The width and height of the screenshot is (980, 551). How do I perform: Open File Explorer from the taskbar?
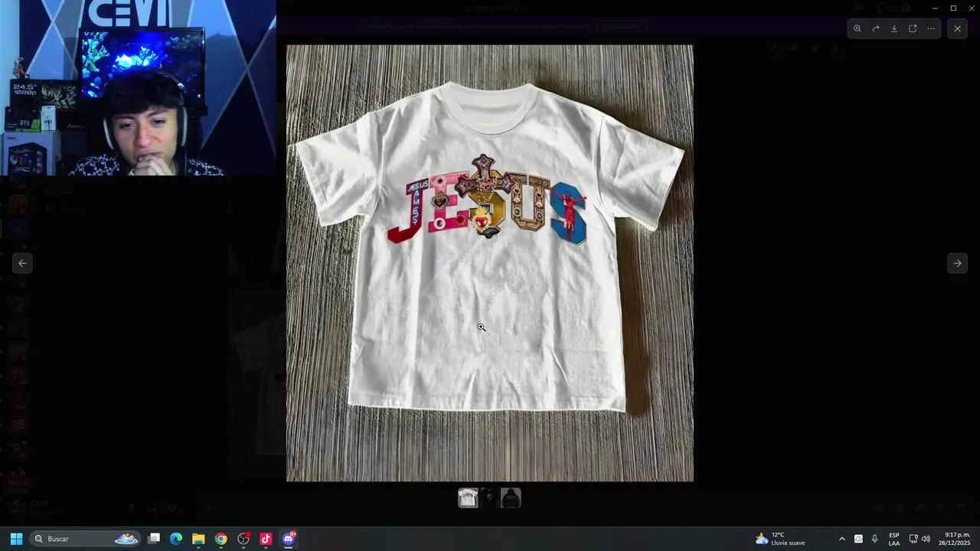click(198, 539)
